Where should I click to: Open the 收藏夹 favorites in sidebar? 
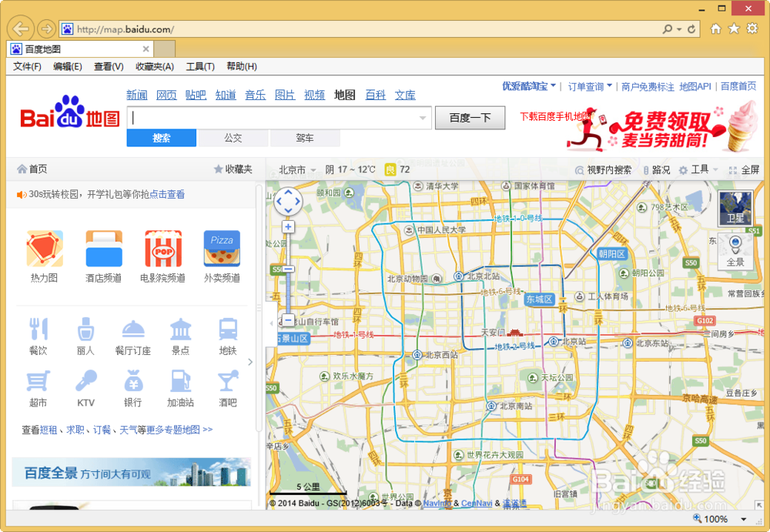233,169
